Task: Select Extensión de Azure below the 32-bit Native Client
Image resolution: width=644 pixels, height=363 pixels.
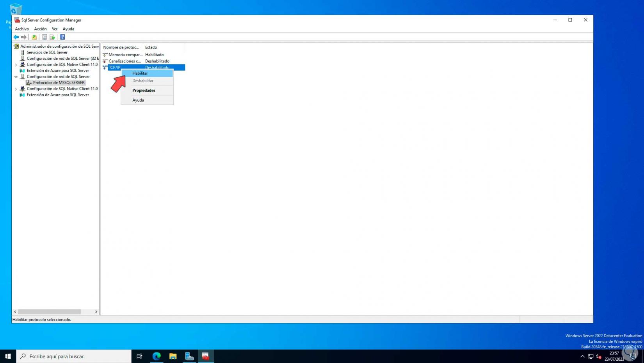Action: pos(58,71)
